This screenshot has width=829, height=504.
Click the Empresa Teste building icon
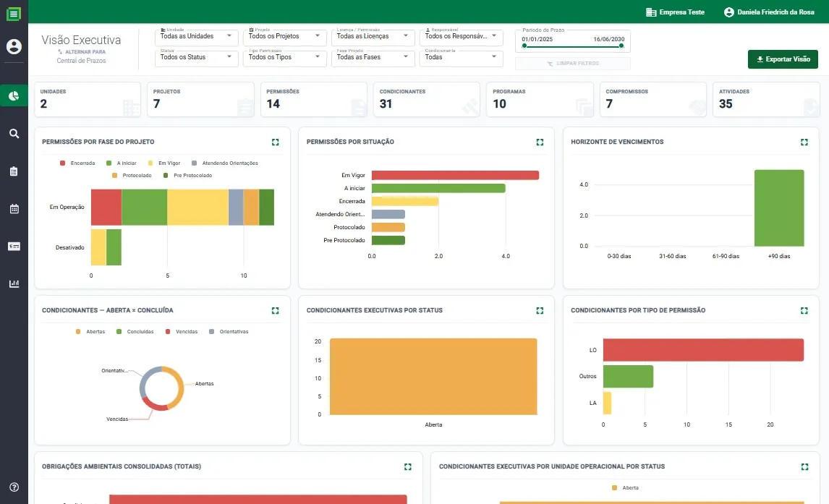coord(651,12)
